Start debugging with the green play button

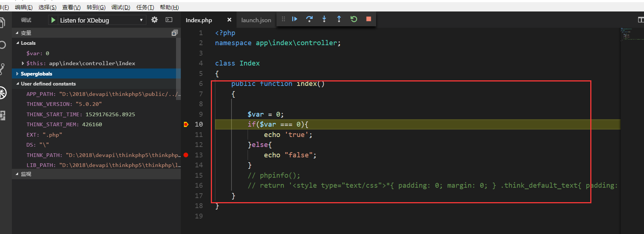coord(53,20)
